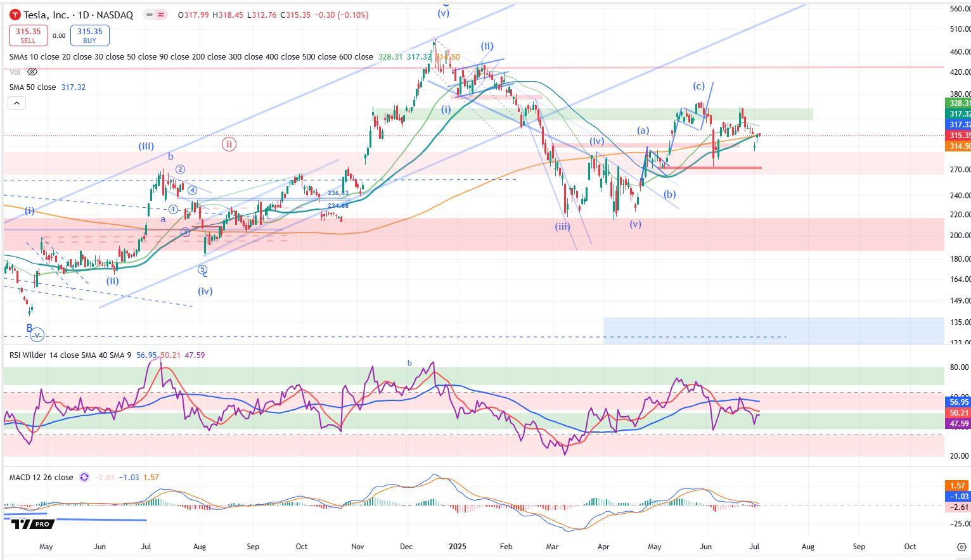Select the SMA 50 close legend
Screen dimensions: 971x560
(x=32, y=87)
